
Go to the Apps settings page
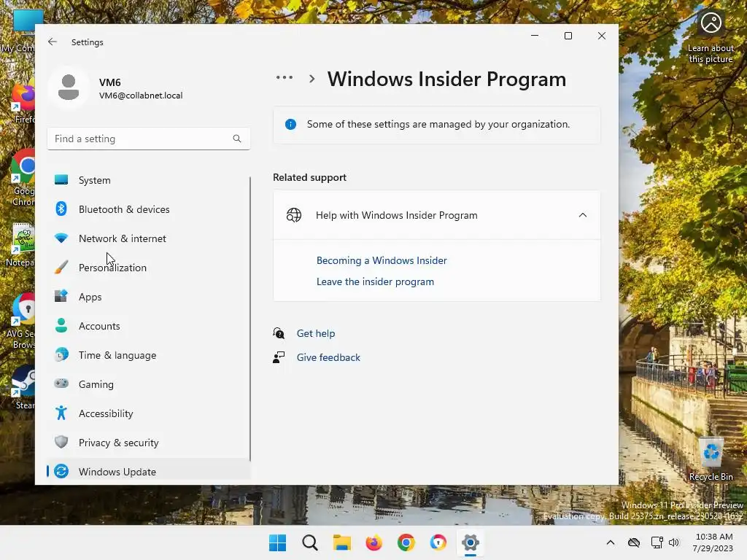point(149,296)
